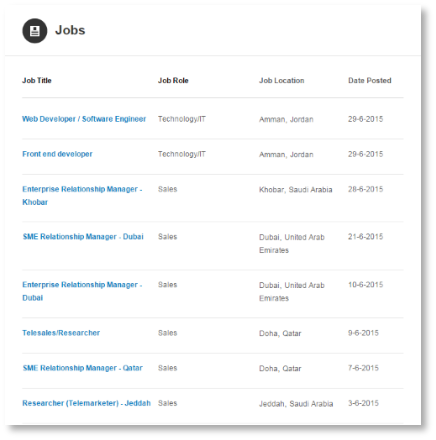Click the Date Posted column header
Image resolution: width=436 pixels, height=440 pixels.
pos(370,80)
